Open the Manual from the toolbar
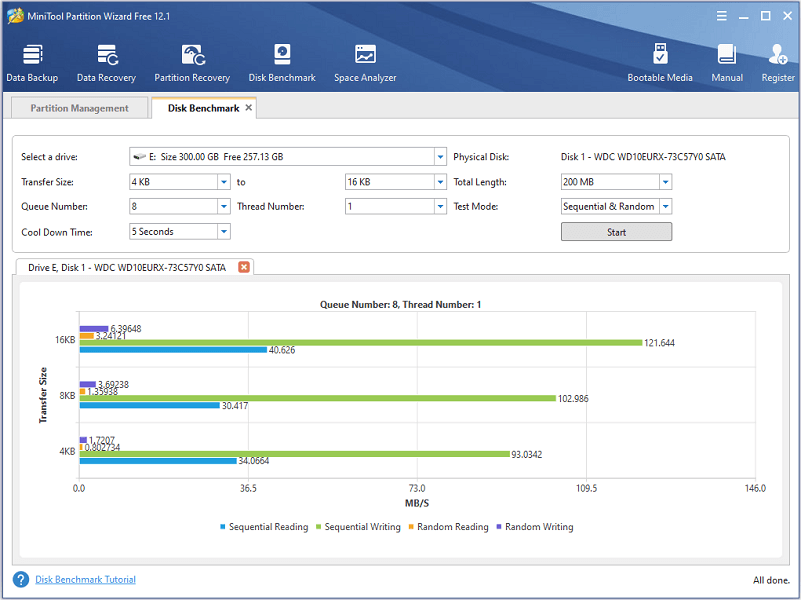The height and width of the screenshot is (600, 801). 727,64
